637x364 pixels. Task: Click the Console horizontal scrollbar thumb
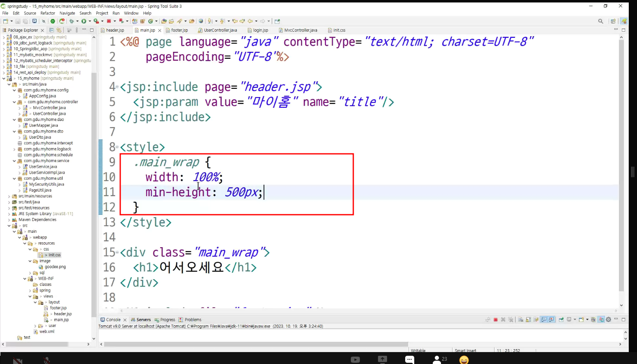(x=256, y=344)
